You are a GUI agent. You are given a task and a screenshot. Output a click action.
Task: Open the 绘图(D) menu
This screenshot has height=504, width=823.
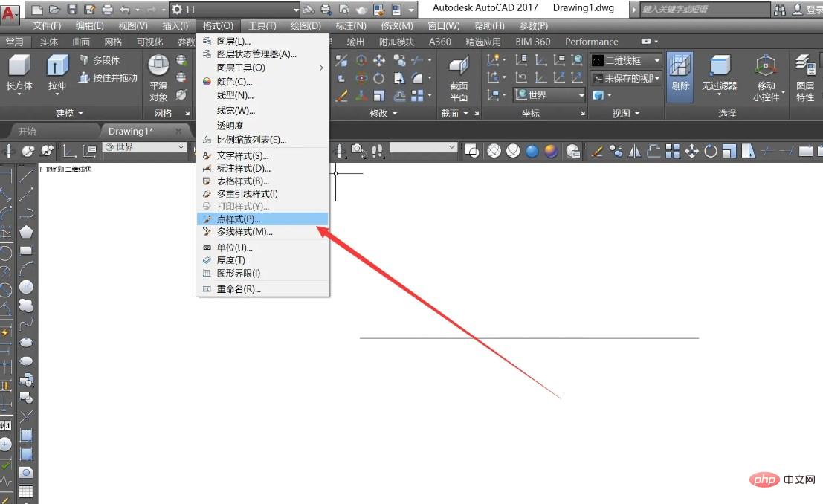click(306, 26)
